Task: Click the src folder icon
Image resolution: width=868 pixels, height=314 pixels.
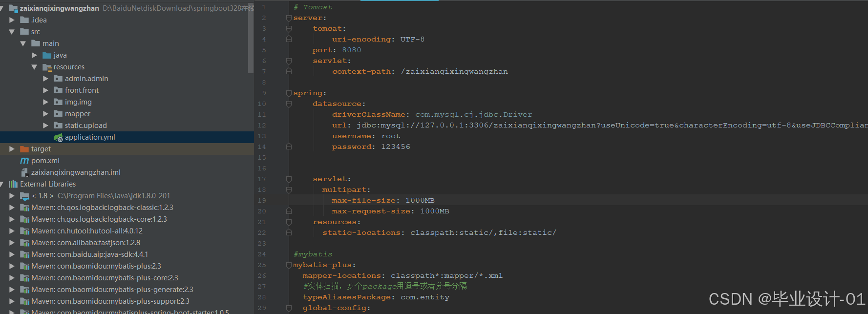Action: [x=24, y=32]
